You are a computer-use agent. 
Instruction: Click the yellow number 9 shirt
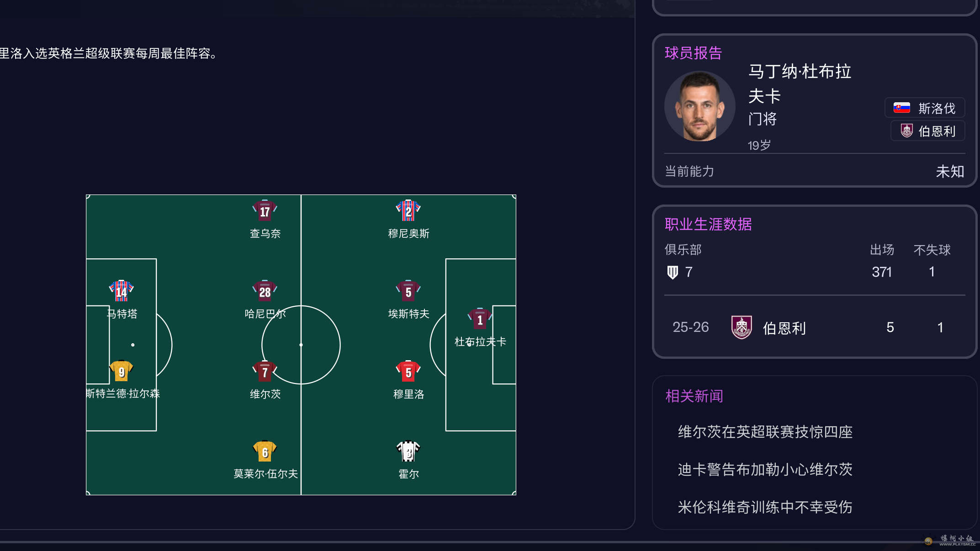point(121,371)
